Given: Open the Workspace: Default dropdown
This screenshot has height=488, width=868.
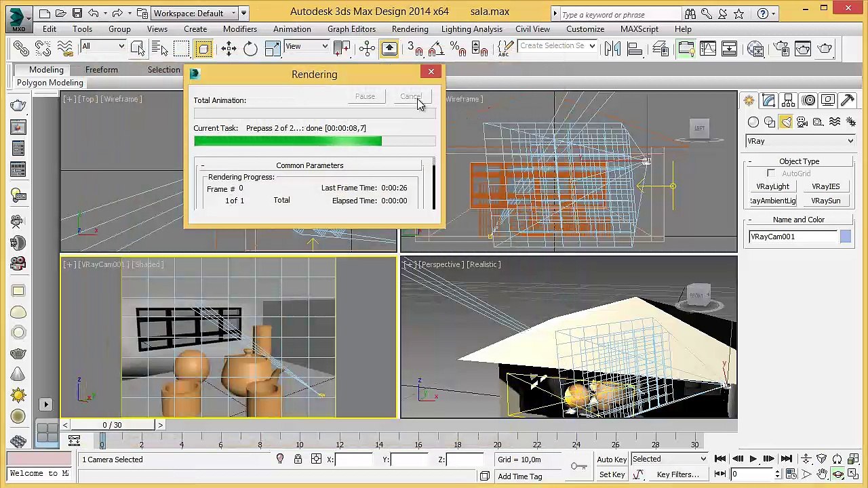Looking at the screenshot, I should [194, 13].
